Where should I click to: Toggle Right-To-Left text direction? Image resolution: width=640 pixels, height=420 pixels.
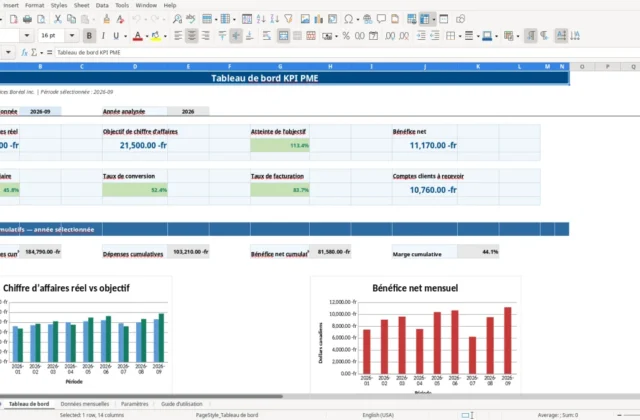pyautogui.click(x=544, y=36)
